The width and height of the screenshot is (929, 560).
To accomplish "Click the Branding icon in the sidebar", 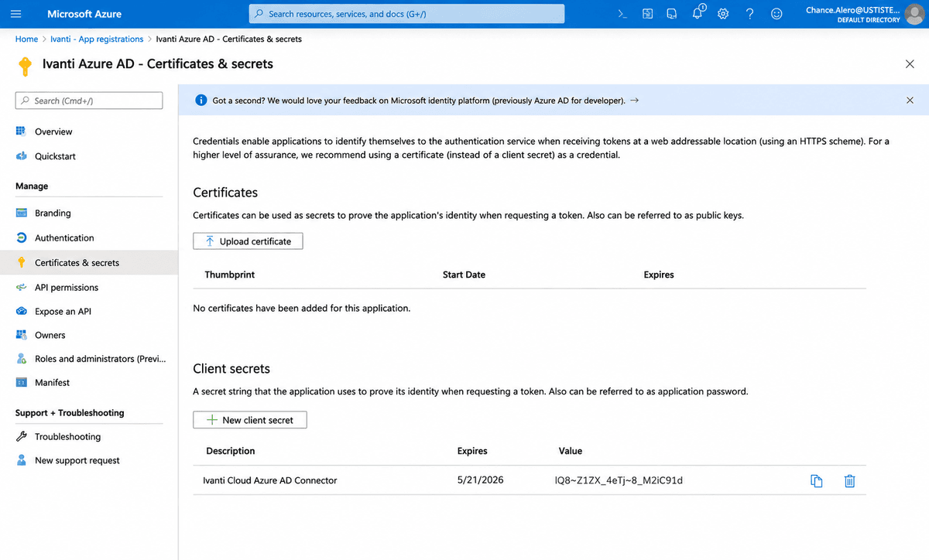I will (x=22, y=213).
